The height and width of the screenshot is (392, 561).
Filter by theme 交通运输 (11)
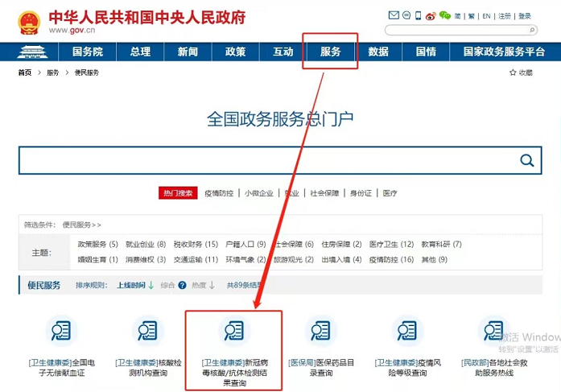tap(196, 260)
